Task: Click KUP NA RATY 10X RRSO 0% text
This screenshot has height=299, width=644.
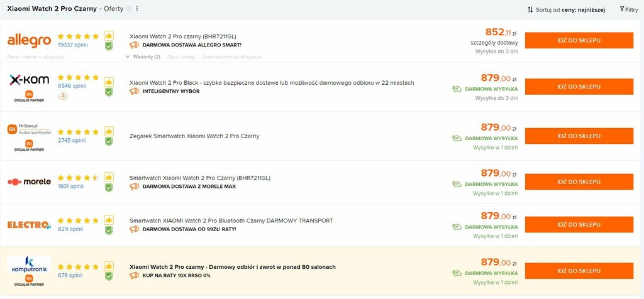Action: (x=177, y=276)
